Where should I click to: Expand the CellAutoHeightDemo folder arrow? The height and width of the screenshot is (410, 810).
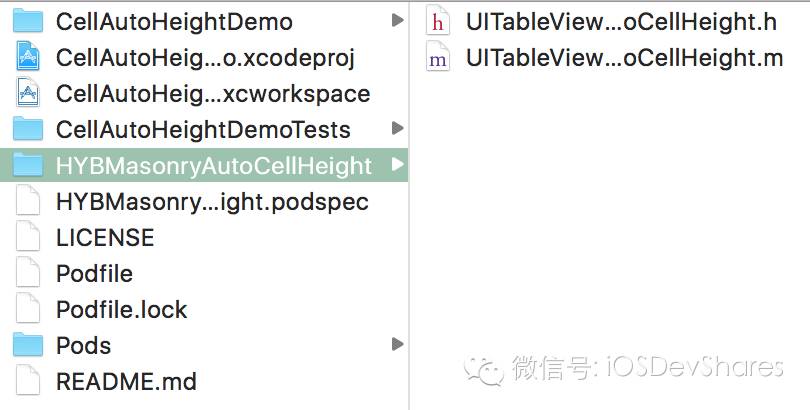coord(397,20)
